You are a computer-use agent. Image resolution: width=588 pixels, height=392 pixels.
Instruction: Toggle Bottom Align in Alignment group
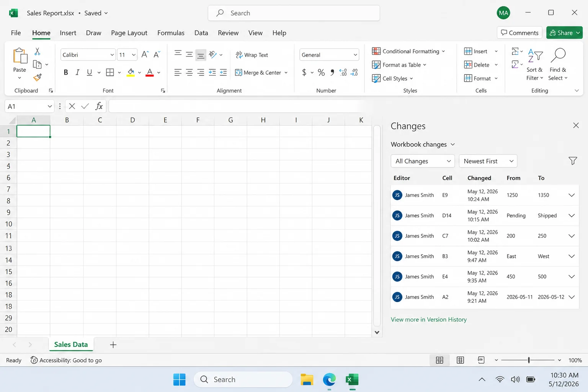click(201, 55)
